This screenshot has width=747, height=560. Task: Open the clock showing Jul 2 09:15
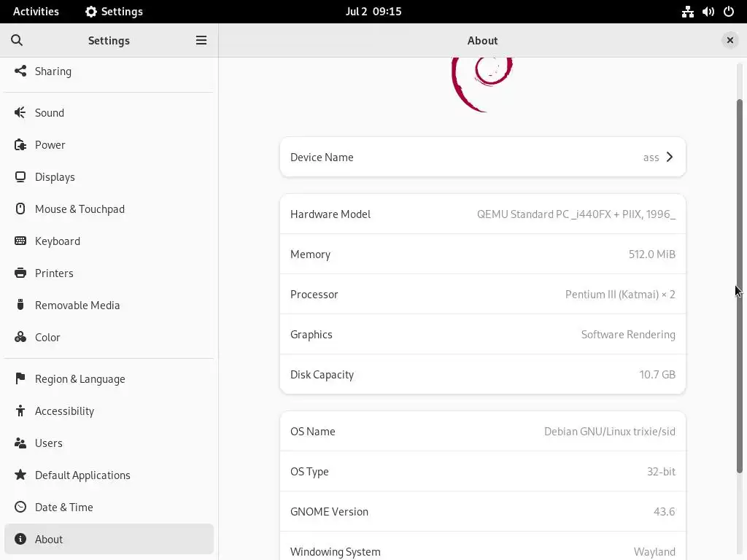coord(373,12)
